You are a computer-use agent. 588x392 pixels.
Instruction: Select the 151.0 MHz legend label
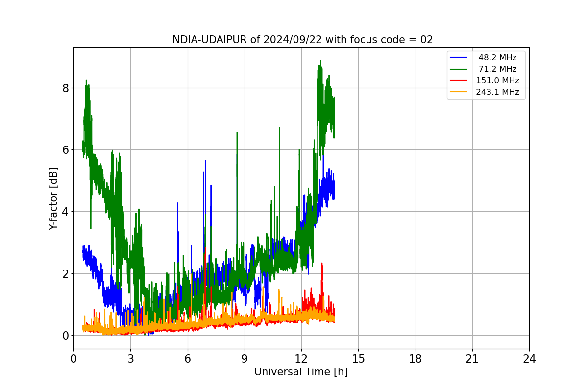point(497,81)
